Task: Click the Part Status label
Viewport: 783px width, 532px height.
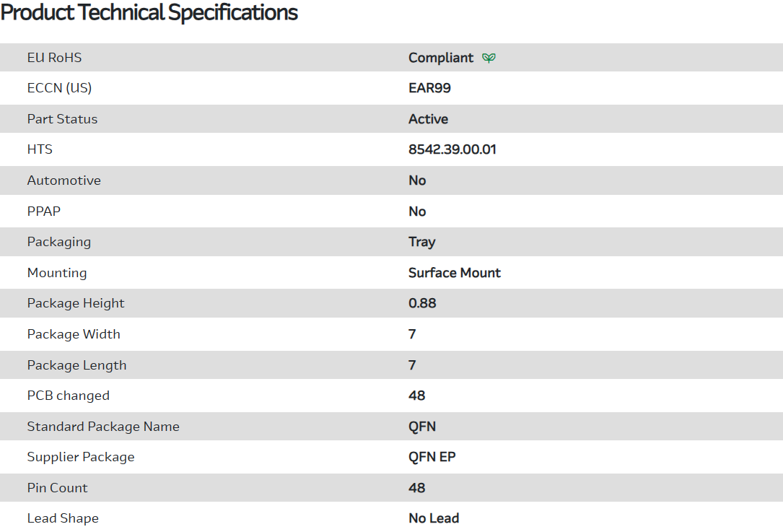Action: click(62, 119)
